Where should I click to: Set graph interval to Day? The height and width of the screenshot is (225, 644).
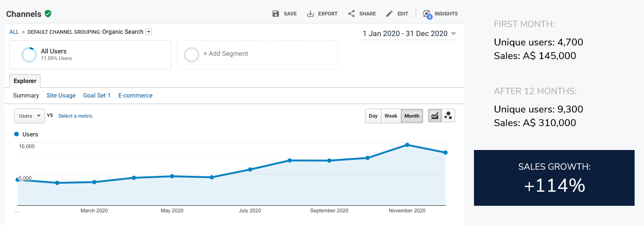(373, 116)
